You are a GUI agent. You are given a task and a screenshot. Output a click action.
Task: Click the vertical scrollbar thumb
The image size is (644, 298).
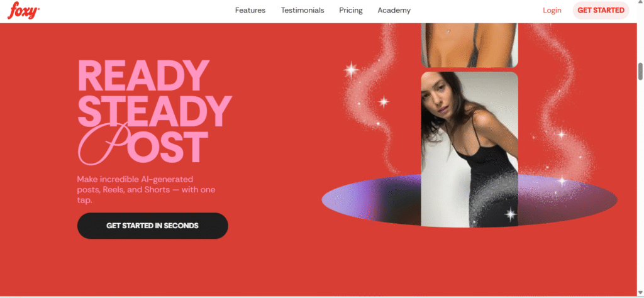(640, 72)
